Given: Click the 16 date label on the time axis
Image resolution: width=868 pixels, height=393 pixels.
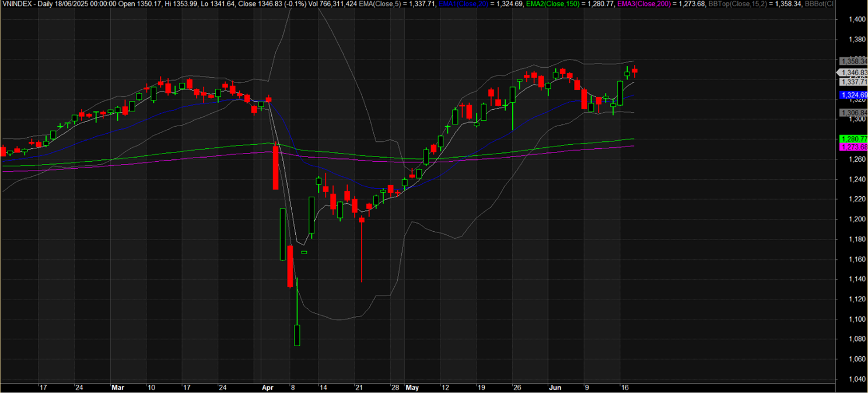Looking at the screenshot, I should 624,387.
